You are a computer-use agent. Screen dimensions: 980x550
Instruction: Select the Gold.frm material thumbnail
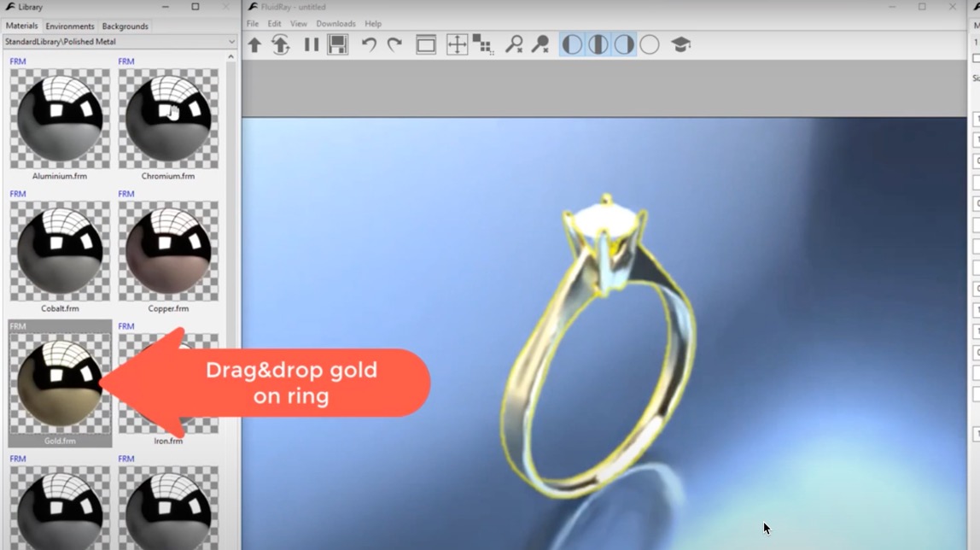coord(60,383)
